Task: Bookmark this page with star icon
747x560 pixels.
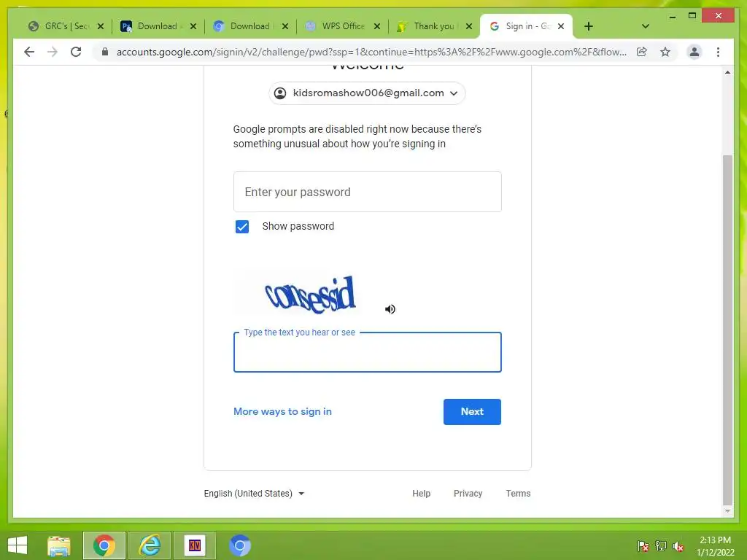Action: tap(665, 52)
